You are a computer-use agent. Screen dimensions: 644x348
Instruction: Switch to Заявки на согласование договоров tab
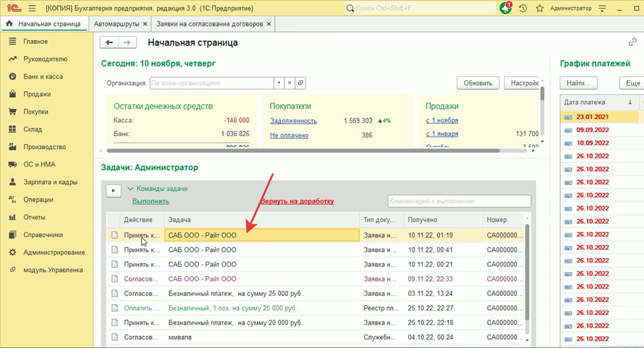pos(210,24)
